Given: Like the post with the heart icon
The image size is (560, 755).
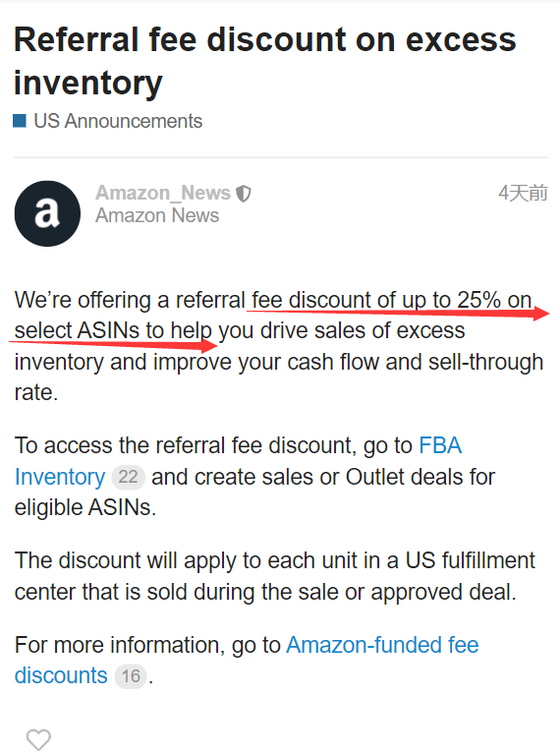Looking at the screenshot, I should [x=38, y=739].
